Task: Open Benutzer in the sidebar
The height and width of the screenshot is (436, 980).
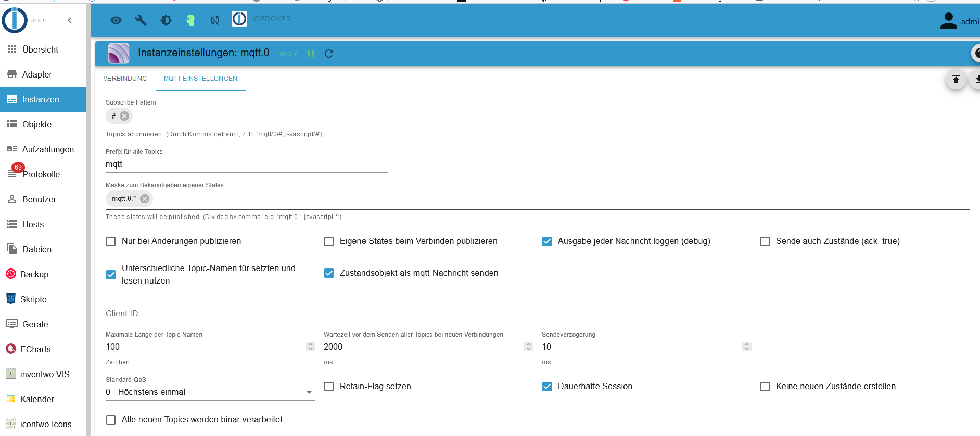Action: [43, 199]
